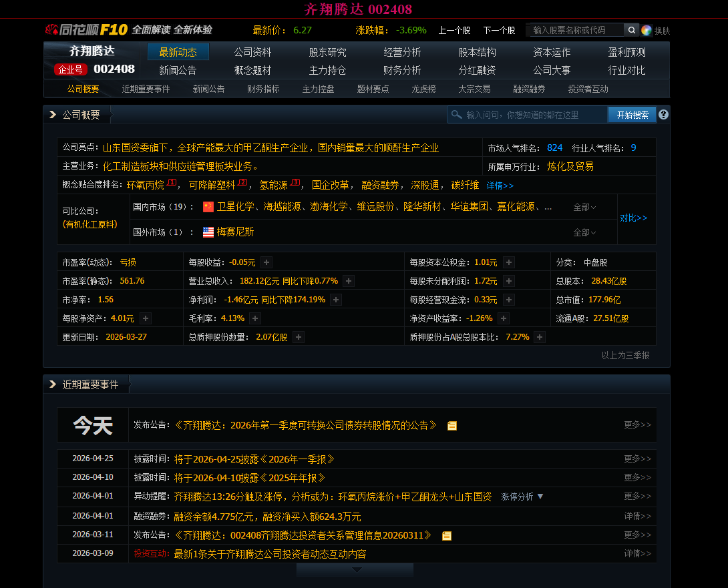The width and height of the screenshot is (728, 588).
Task: Open the 详情>> link after 碳纤维
Action: [500, 185]
